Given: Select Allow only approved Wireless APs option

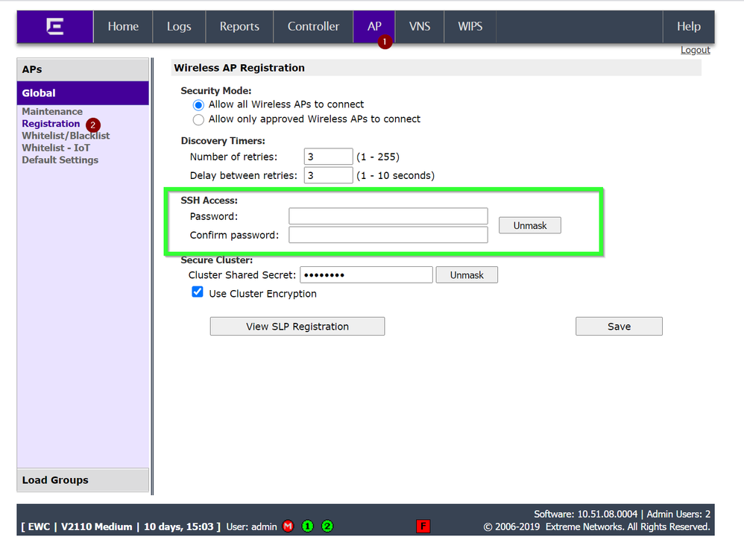Looking at the screenshot, I should pos(198,119).
